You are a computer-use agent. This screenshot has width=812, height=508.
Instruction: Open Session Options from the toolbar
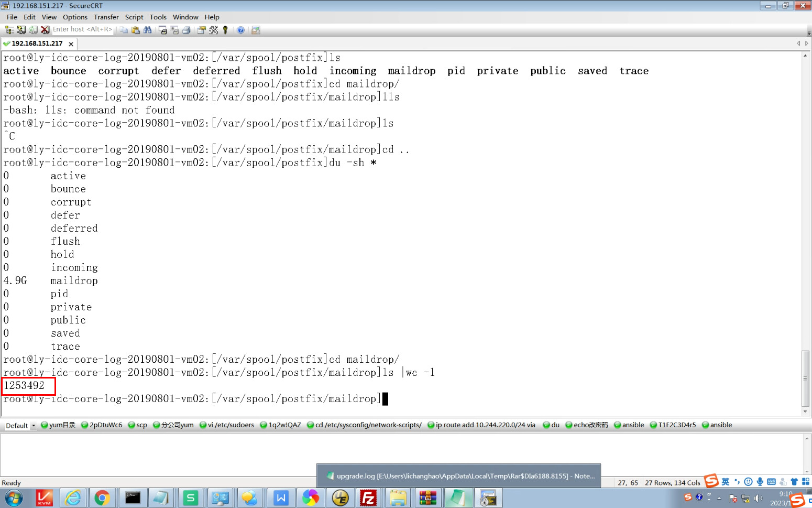(201, 30)
